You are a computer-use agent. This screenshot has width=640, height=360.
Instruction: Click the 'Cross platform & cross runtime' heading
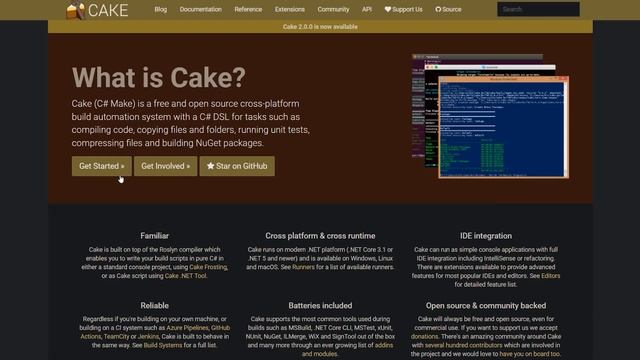pos(320,236)
